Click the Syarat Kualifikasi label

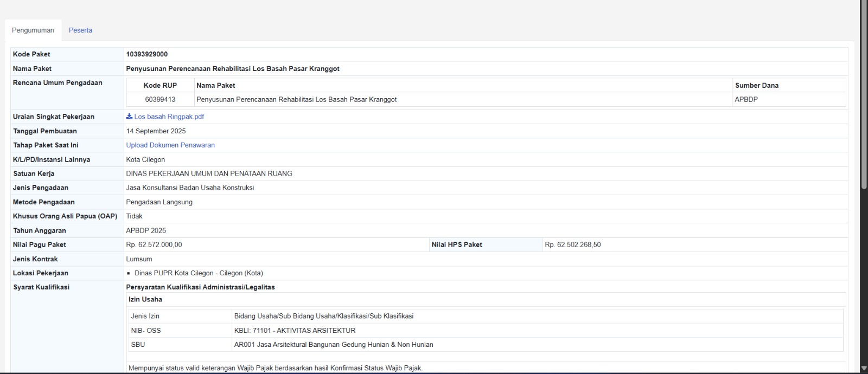pyautogui.click(x=41, y=287)
